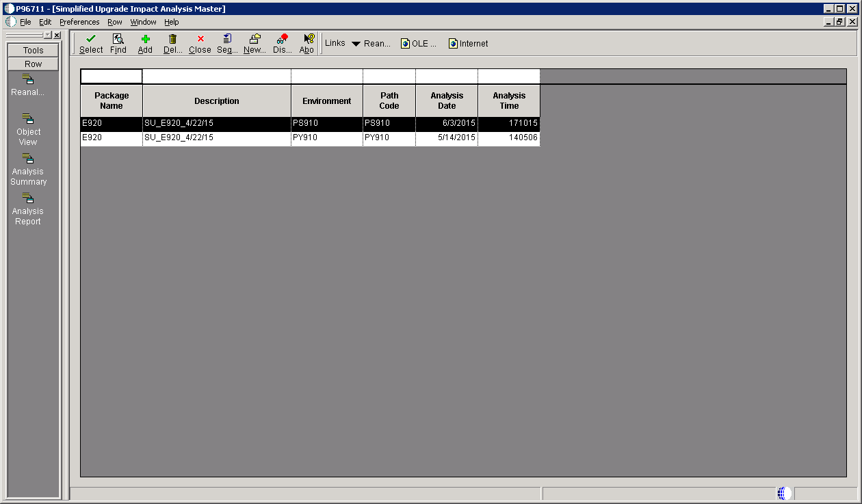862x504 pixels.
Task: Click the Seq... sequence toolbar icon
Action: point(227,39)
